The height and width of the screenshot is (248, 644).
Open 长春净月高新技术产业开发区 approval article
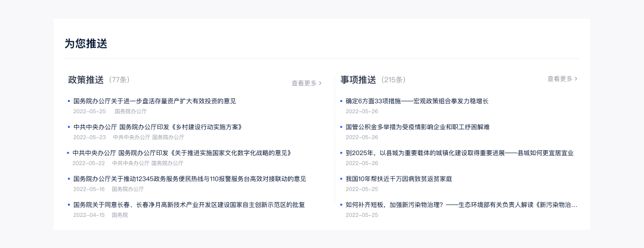point(188,205)
